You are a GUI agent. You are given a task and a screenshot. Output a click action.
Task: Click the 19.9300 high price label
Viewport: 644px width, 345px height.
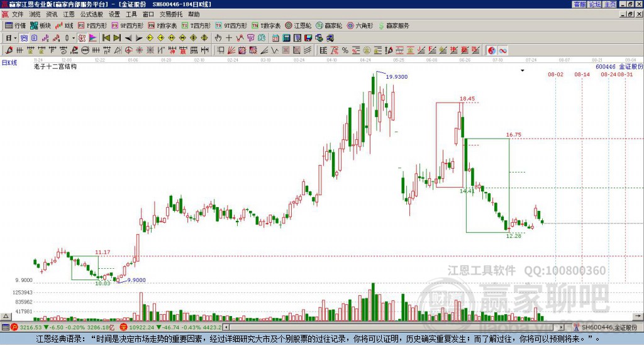point(397,77)
